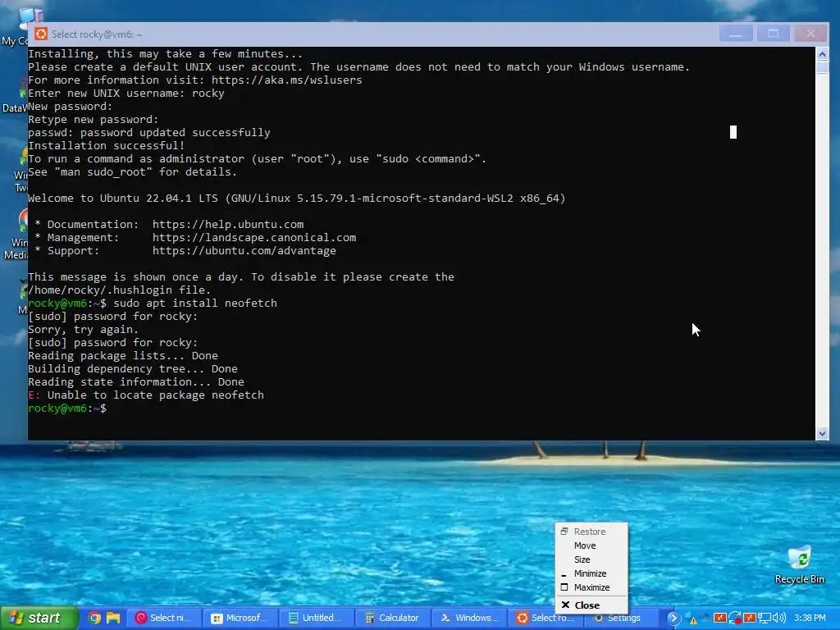The height and width of the screenshot is (630, 840).
Task: Choose Maximize from the context menu
Action: [x=591, y=587]
